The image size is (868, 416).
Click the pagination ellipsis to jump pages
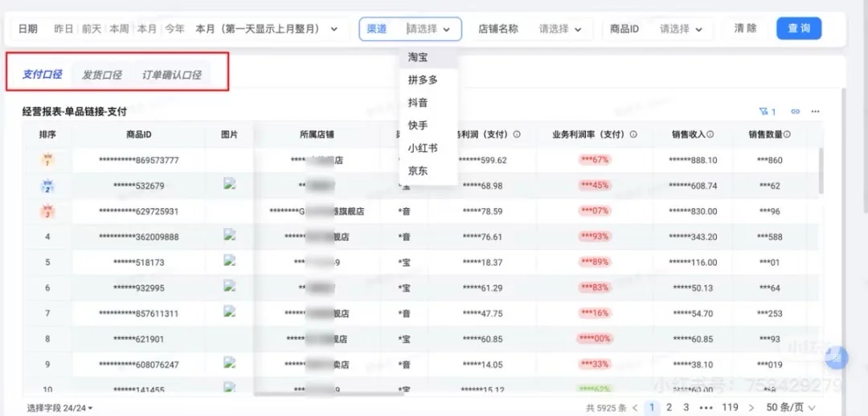coord(707,408)
